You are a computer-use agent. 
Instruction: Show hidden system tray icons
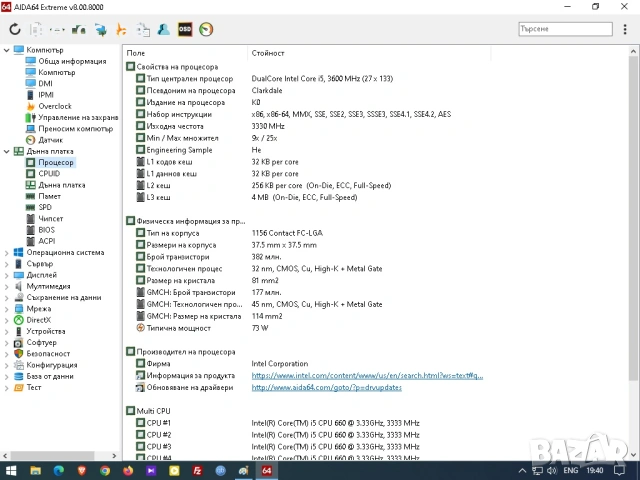pos(522,471)
